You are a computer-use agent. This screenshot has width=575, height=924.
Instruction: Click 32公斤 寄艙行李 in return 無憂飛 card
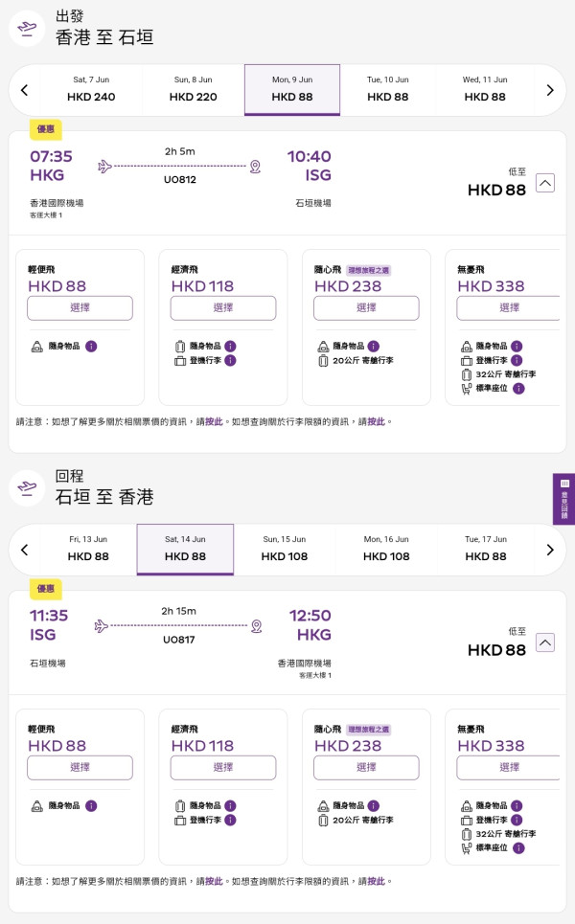(506, 834)
